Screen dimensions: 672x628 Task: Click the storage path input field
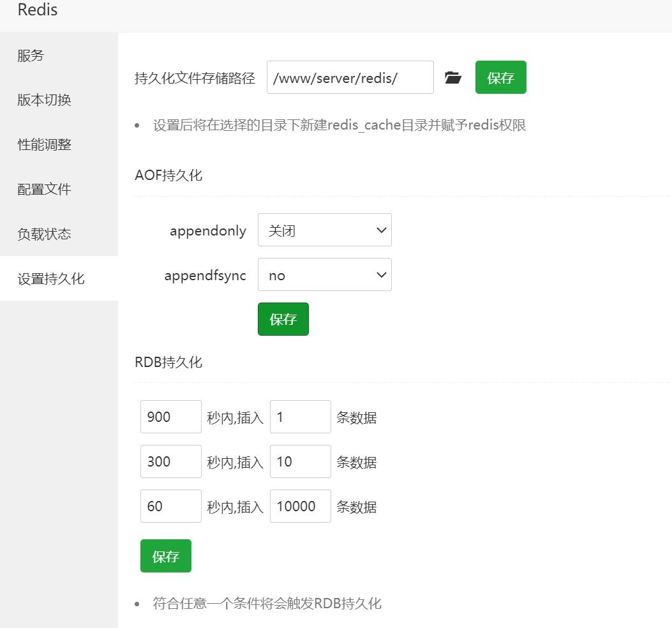(350, 78)
